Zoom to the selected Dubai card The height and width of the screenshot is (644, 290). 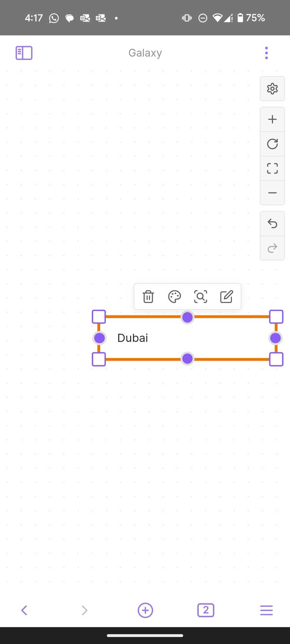coord(201,296)
